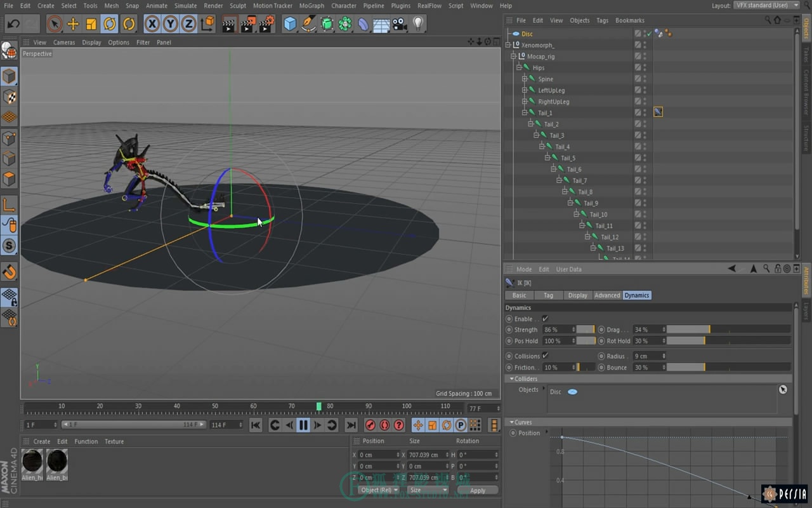Viewport: 812px width, 508px height.
Task: Open the Object (Rel) dropdown
Action: pyautogui.click(x=379, y=490)
